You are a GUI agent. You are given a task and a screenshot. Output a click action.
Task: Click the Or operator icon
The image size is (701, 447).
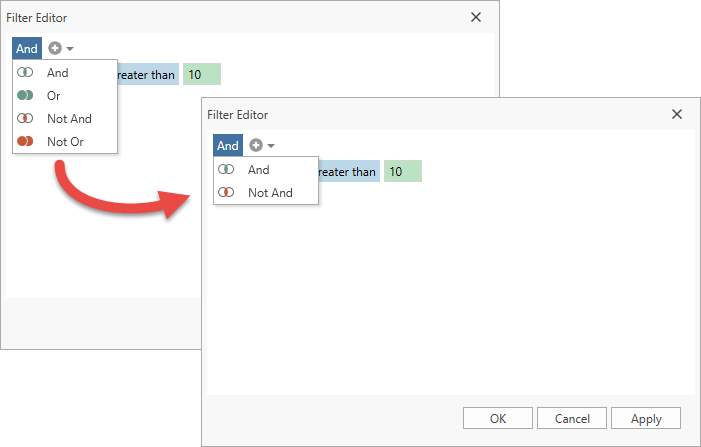(x=26, y=96)
